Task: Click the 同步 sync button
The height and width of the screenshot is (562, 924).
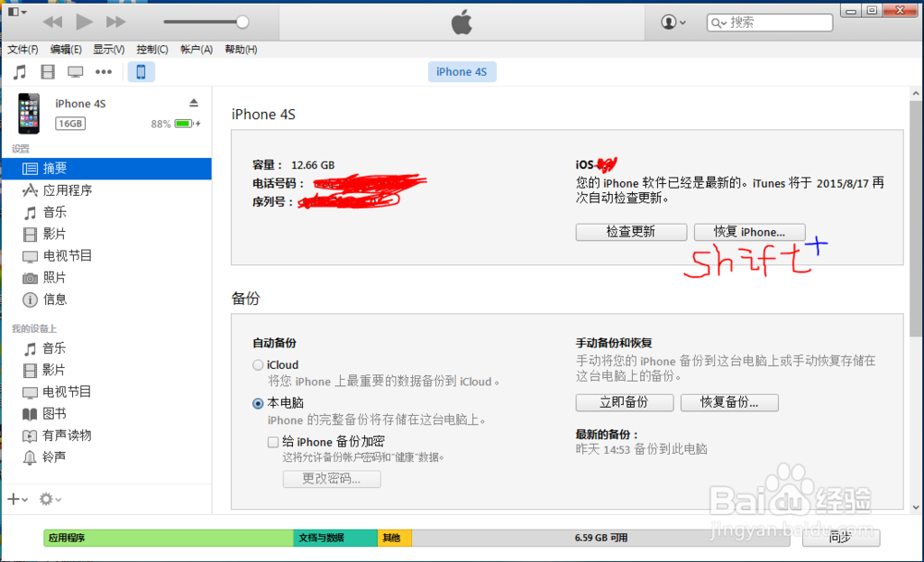Action: pos(841,538)
